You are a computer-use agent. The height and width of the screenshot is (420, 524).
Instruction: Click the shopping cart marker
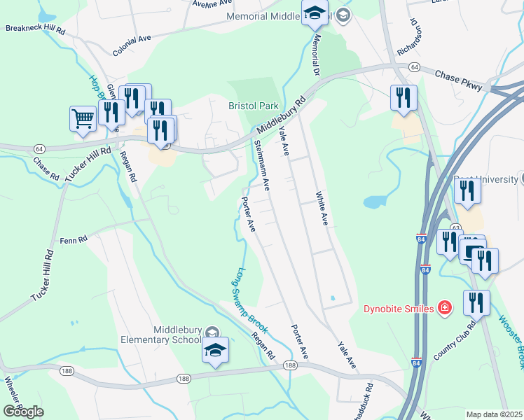coord(83,120)
